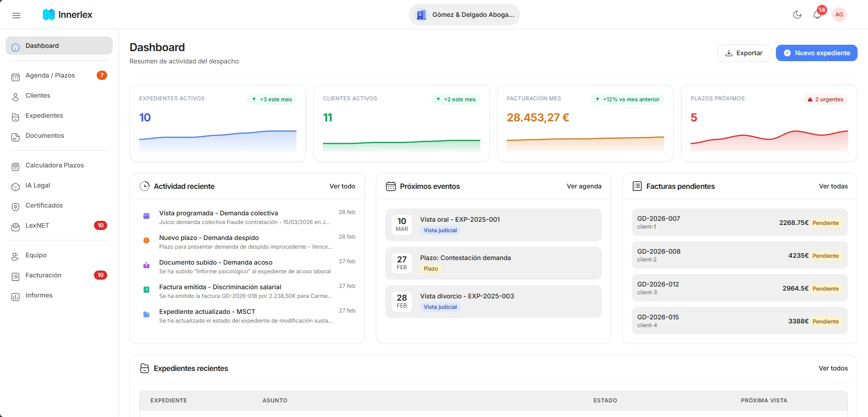Screen dimensions: 868x417
Task: Click the Equipo people icon
Action: point(16,256)
